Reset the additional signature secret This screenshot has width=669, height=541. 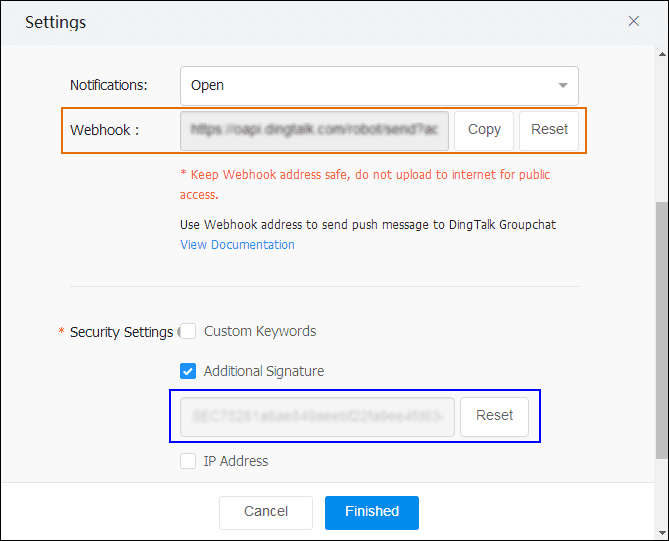click(x=494, y=416)
